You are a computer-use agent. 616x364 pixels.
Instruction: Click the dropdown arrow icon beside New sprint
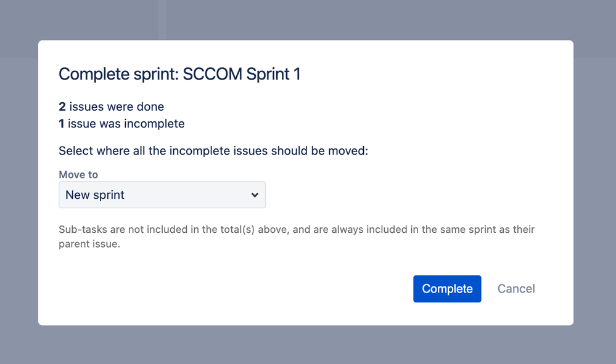point(255,195)
